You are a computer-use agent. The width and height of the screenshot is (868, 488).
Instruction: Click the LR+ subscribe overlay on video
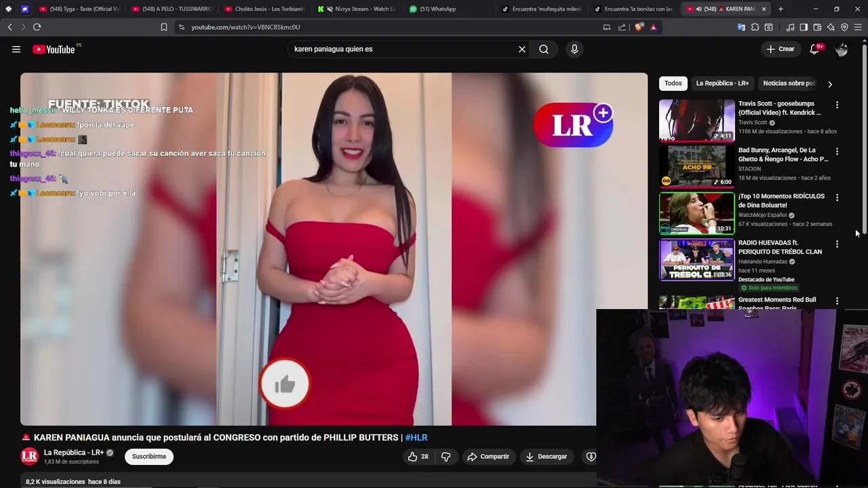[x=574, y=125]
